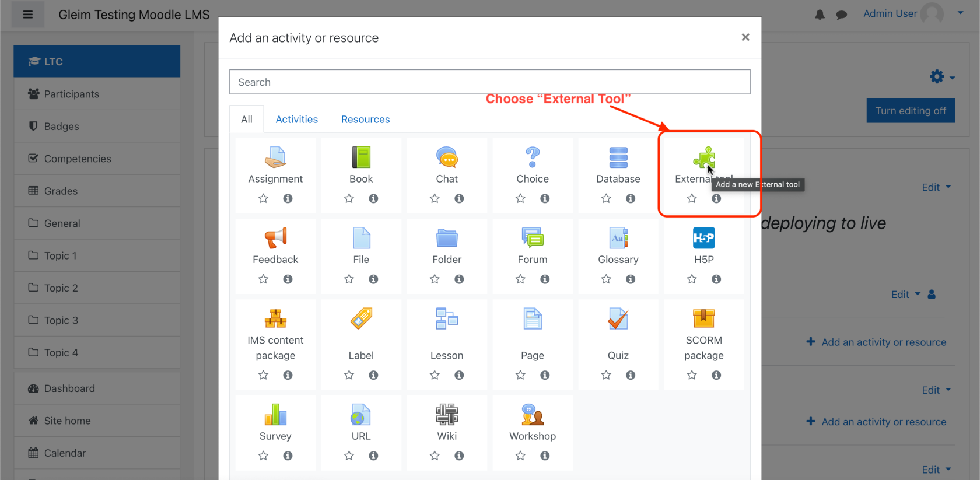
Task: Go to Site home in sidebar
Action: pyautogui.click(x=97, y=421)
